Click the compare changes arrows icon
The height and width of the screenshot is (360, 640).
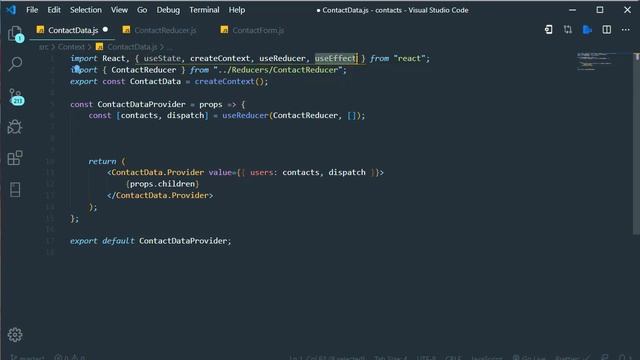568,29
